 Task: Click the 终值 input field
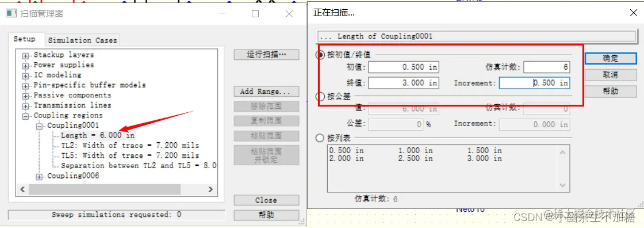point(403,83)
